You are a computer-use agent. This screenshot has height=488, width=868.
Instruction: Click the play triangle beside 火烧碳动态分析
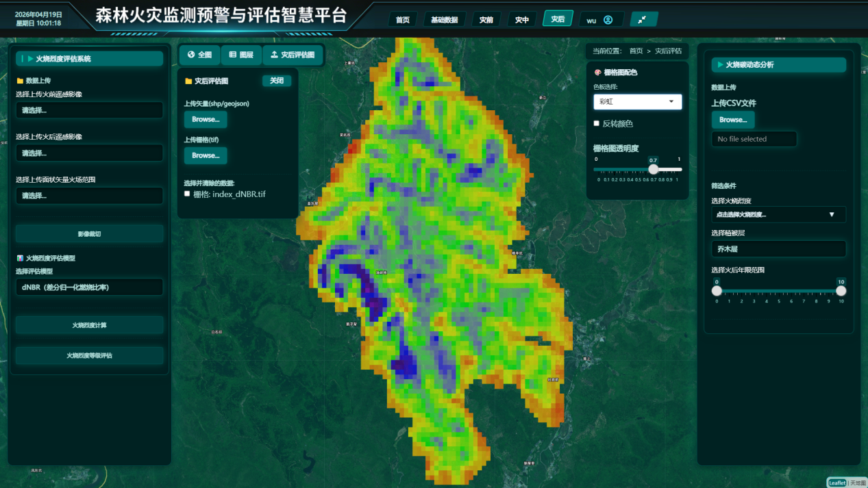[x=720, y=65]
